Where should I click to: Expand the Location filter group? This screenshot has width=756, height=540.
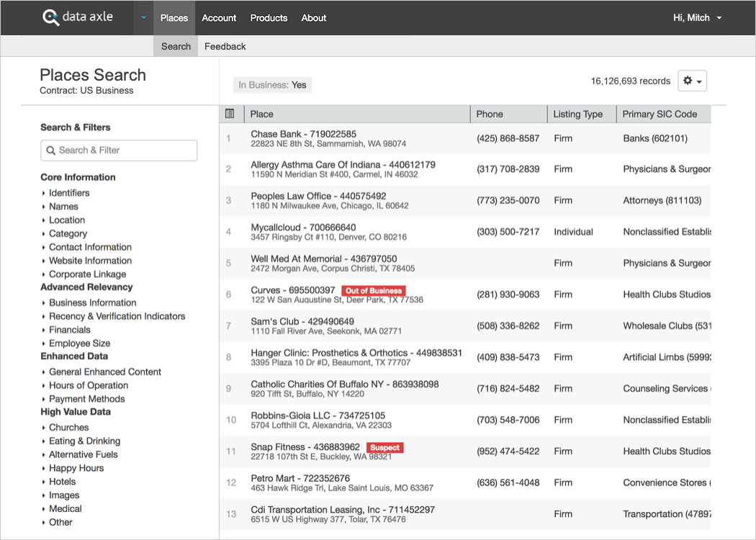[66, 220]
